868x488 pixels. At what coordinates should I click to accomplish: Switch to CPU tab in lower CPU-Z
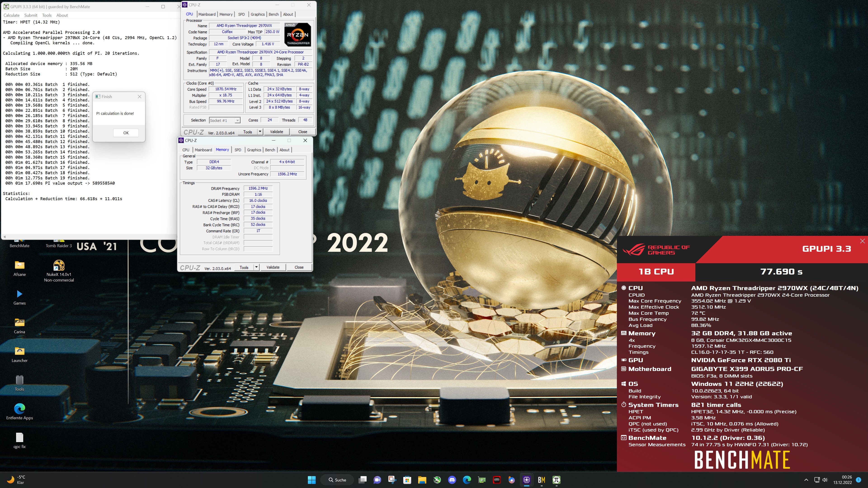[x=186, y=150]
